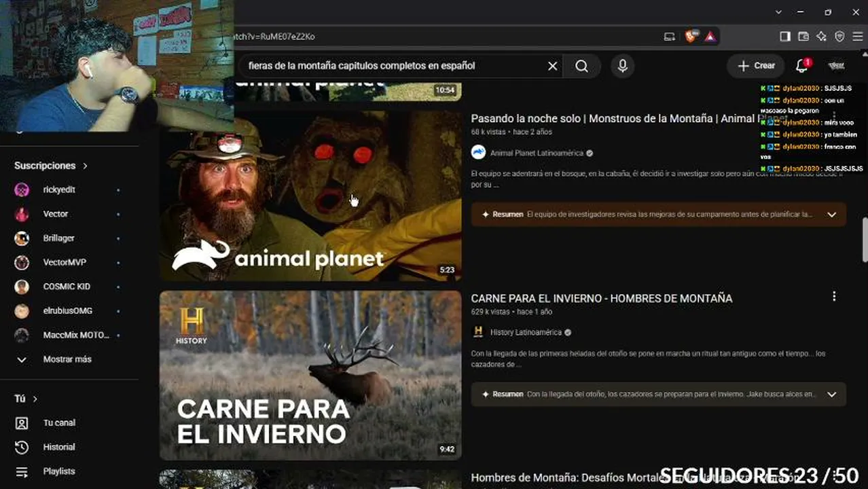This screenshot has width=868, height=489.
Task: Open the Historial sidebar entry
Action: [x=69, y=447]
